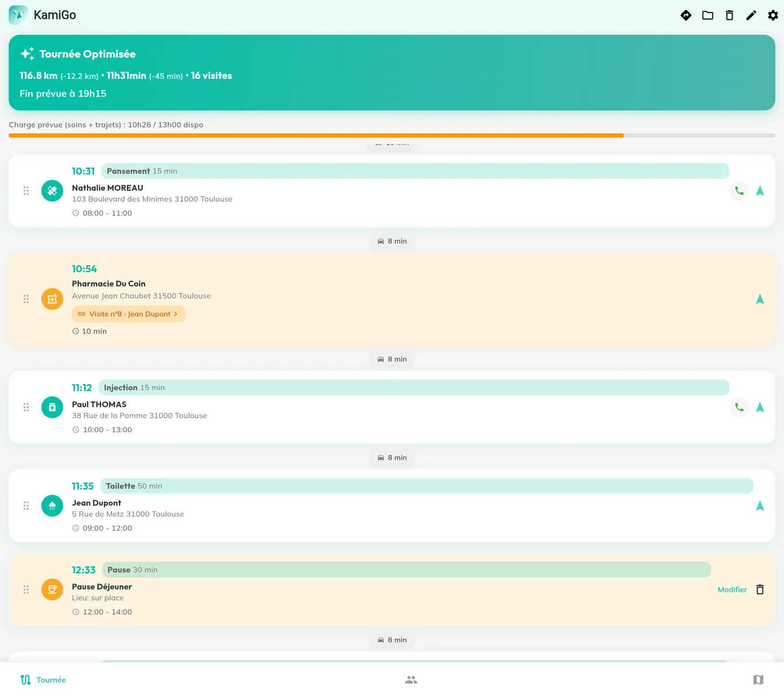Click the 10:00 - 13:00 time window
784x697 pixels.
(107, 430)
